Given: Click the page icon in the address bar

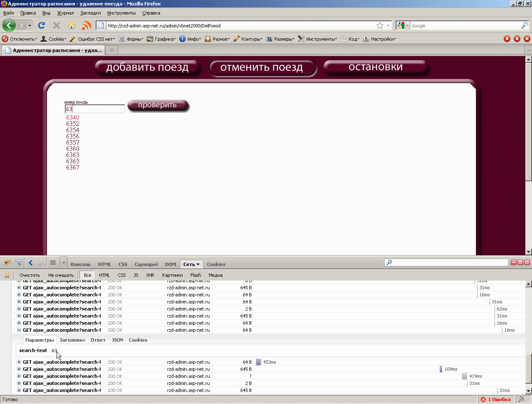Looking at the screenshot, I should [101, 25].
